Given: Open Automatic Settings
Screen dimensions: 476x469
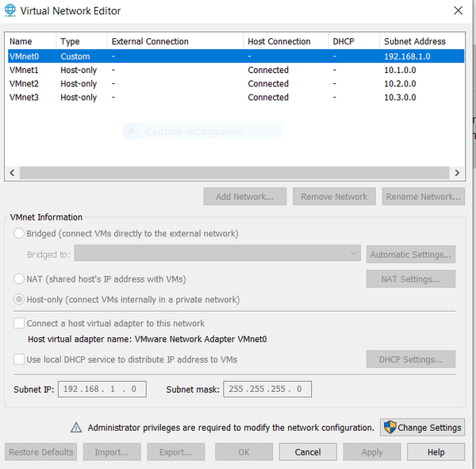Looking at the screenshot, I should click(411, 254).
